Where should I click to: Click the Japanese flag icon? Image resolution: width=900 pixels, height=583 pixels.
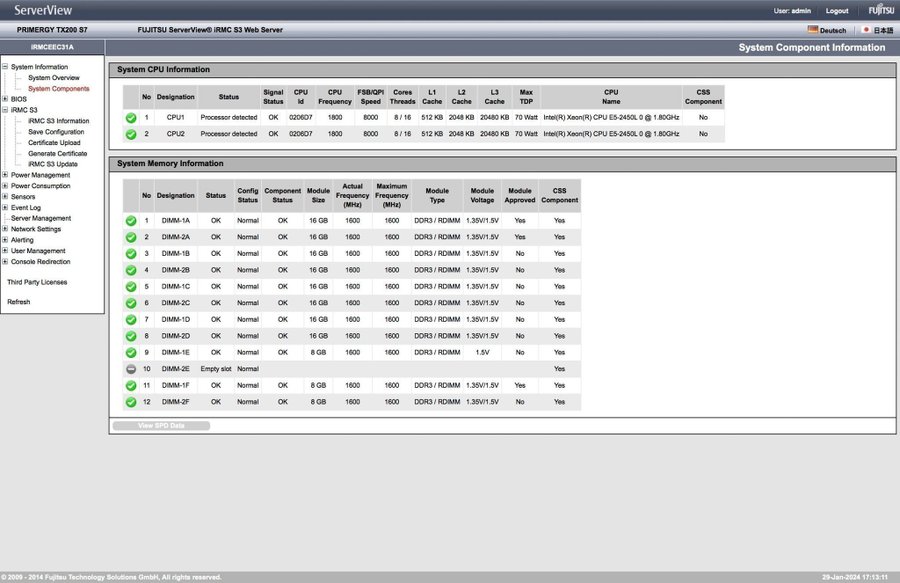pyautogui.click(x=866, y=30)
